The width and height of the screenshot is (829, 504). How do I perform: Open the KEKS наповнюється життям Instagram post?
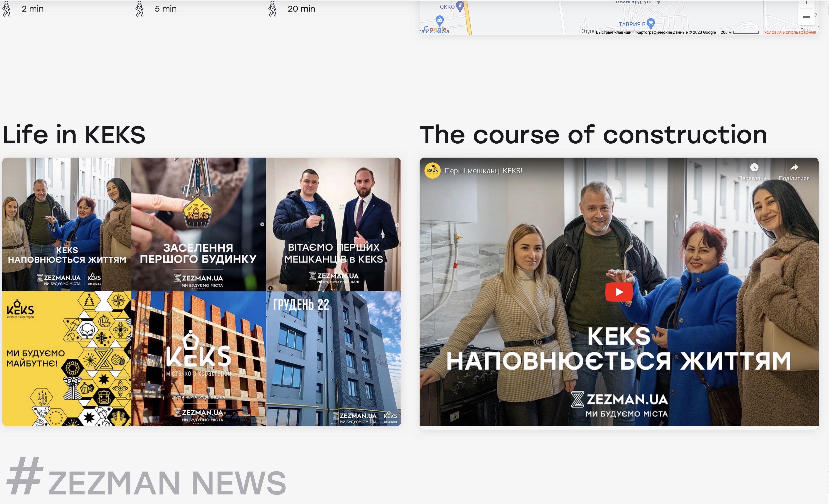67,224
